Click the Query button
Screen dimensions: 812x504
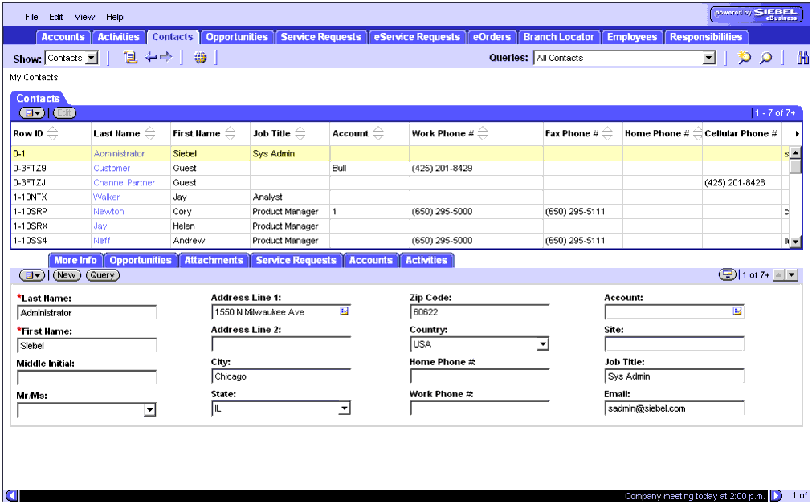point(103,275)
